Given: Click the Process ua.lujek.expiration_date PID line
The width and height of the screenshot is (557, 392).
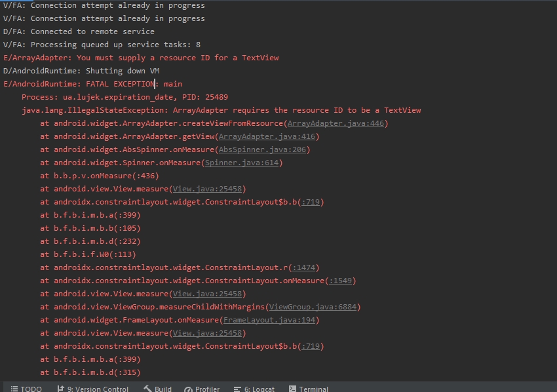Looking at the screenshot, I should (125, 97).
